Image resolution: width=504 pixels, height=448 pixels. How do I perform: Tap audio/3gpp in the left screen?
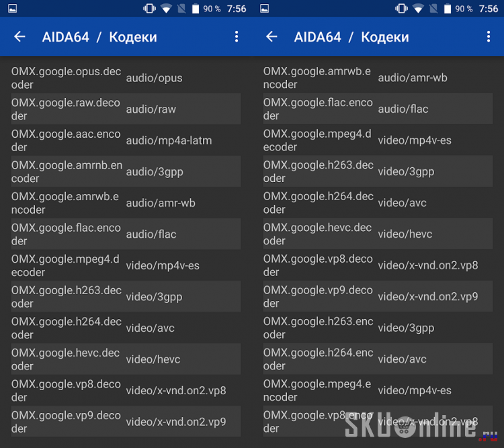[x=155, y=172]
